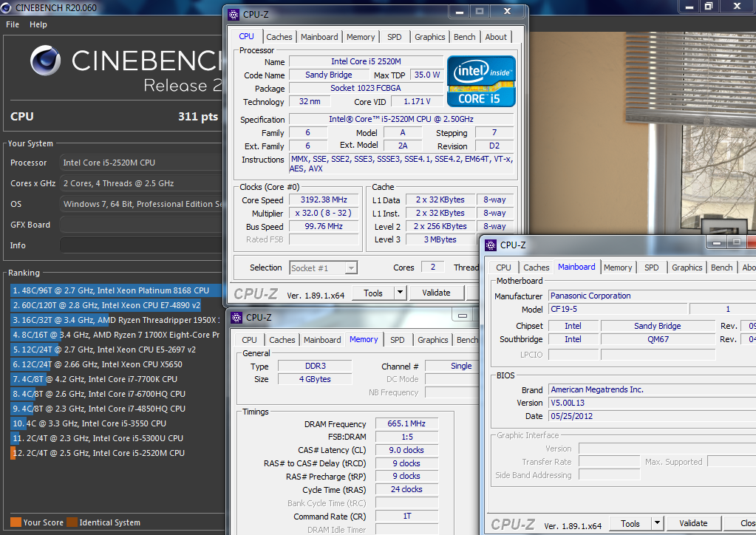
Task: Expand Tools arrow in top CPU-Z window
Action: coord(401,293)
